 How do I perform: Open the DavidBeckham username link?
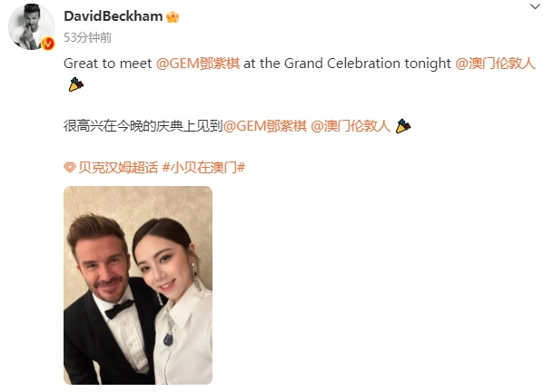pos(114,16)
